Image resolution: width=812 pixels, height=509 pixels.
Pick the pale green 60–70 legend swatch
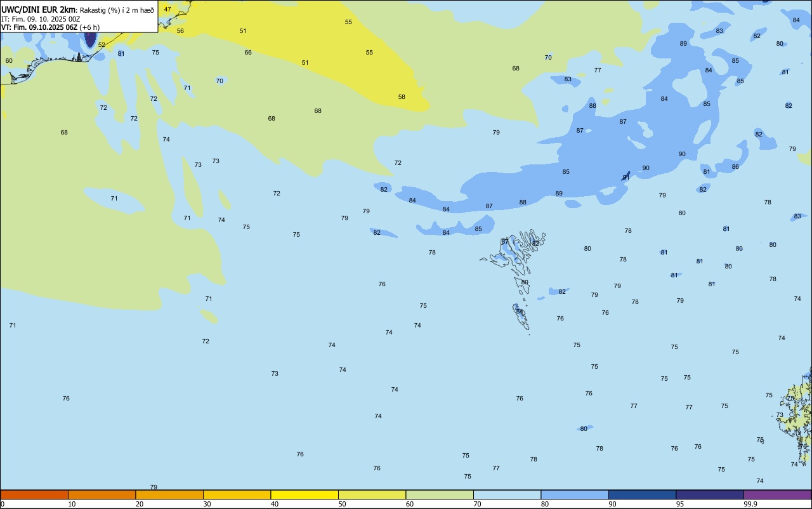(440, 494)
